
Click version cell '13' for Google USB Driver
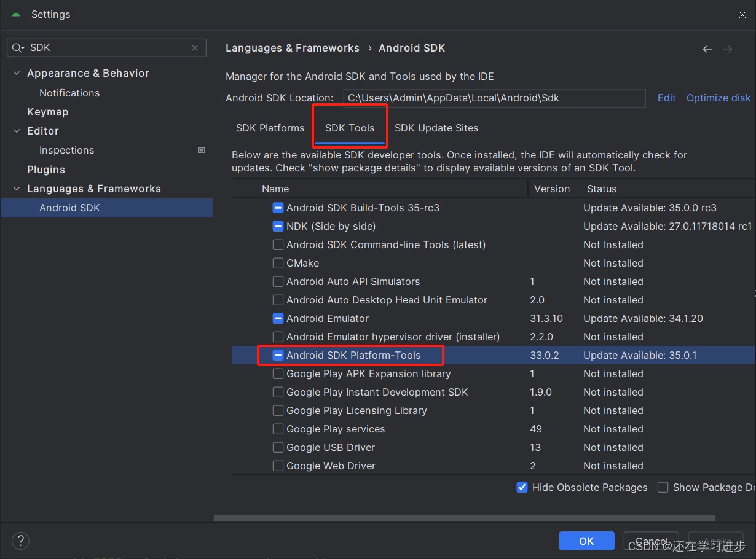pyautogui.click(x=535, y=447)
